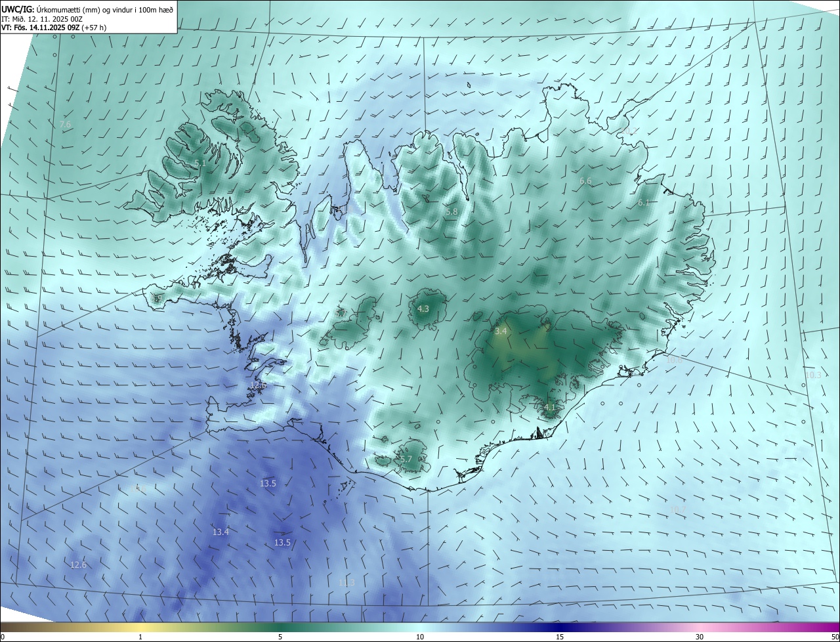Click the 0 tick label on the color scale
Screen dimensions: 840x642
pyautogui.click(x=3, y=637)
